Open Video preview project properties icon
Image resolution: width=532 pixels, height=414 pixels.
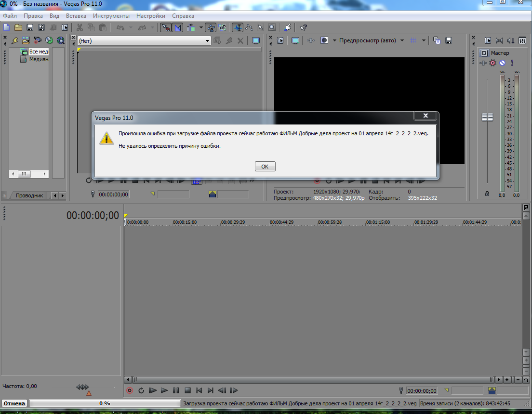[x=280, y=40]
